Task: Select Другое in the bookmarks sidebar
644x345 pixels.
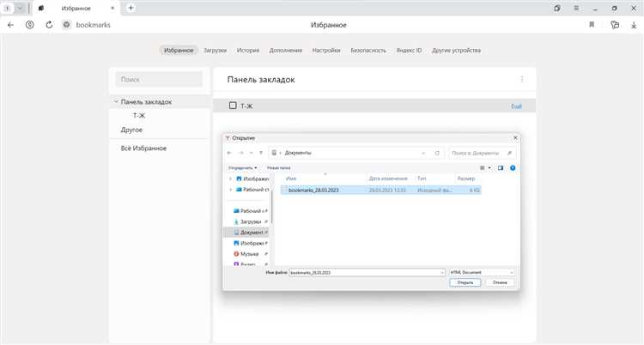Action: tap(131, 130)
